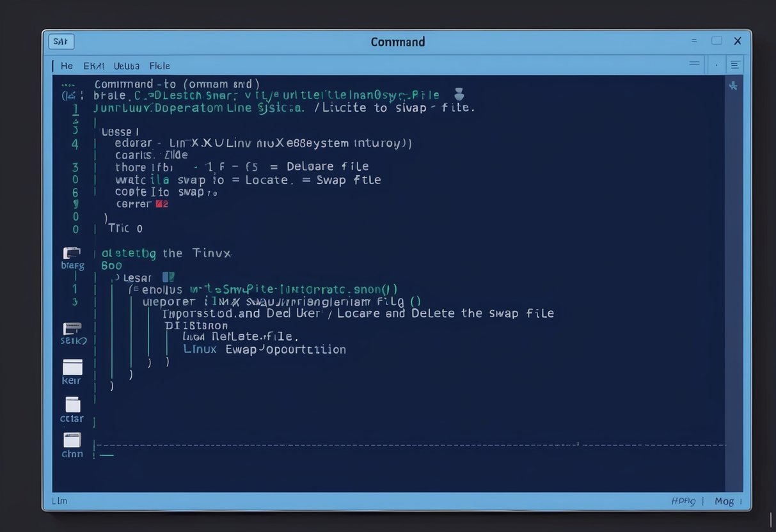Click the list icon in the upper-right toolbar

click(735, 65)
